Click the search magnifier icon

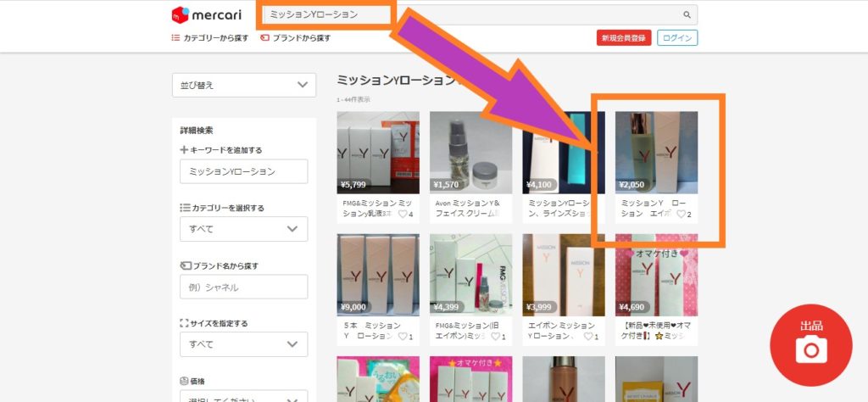[687, 15]
